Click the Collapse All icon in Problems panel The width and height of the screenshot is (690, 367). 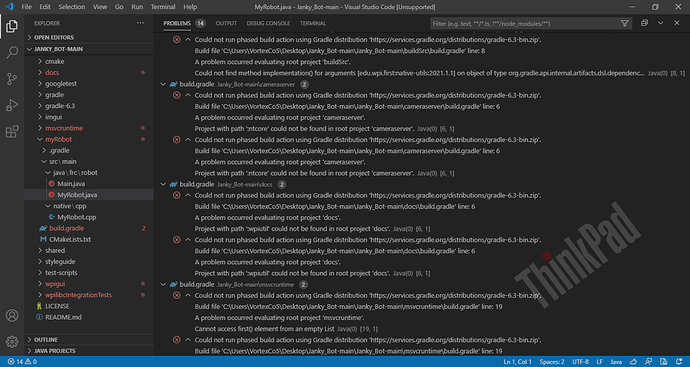point(644,23)
